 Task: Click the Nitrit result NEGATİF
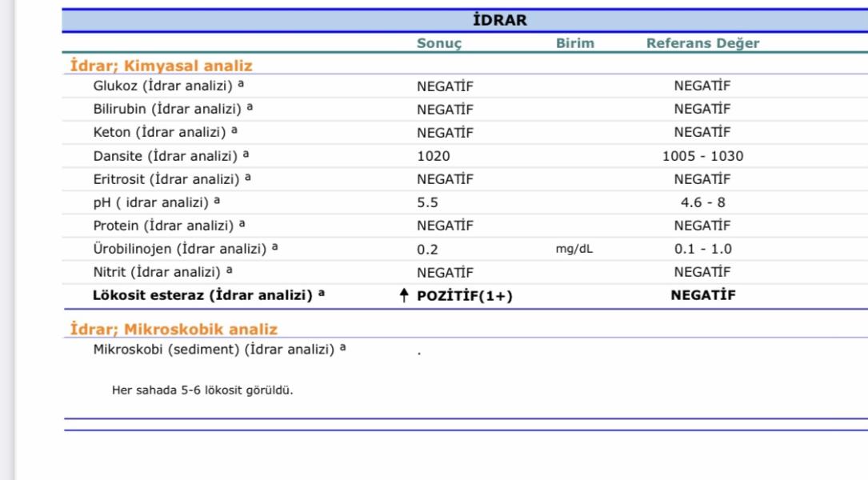pos(445,272)
